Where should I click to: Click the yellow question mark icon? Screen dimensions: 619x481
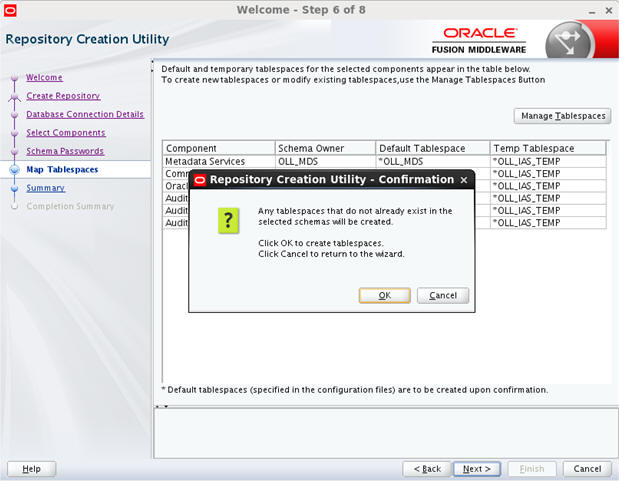point(229,220)
